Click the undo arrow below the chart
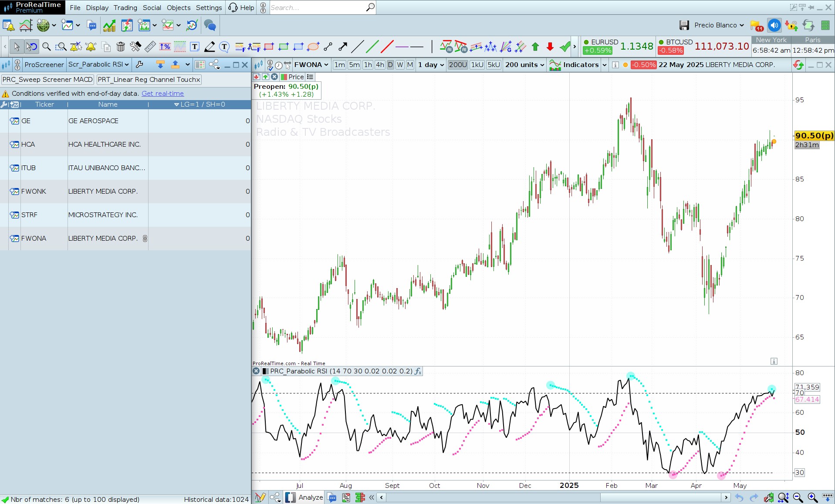 tap(739, 497)
